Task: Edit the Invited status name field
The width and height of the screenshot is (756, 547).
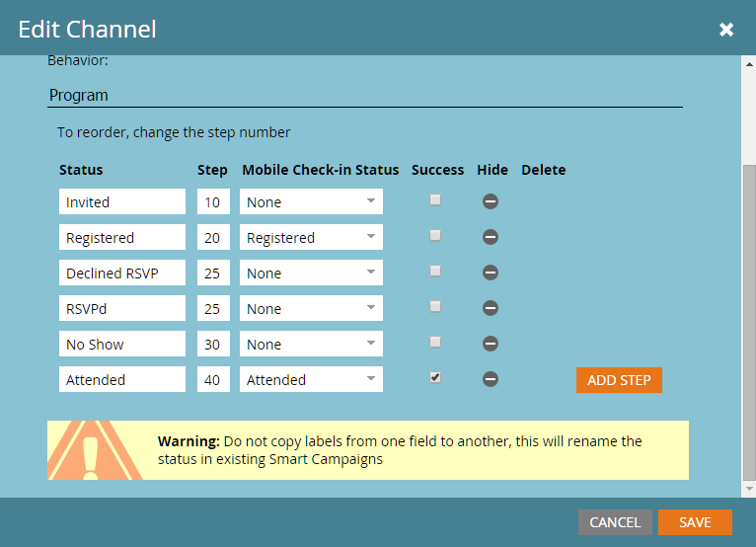Action: point(122,201)
